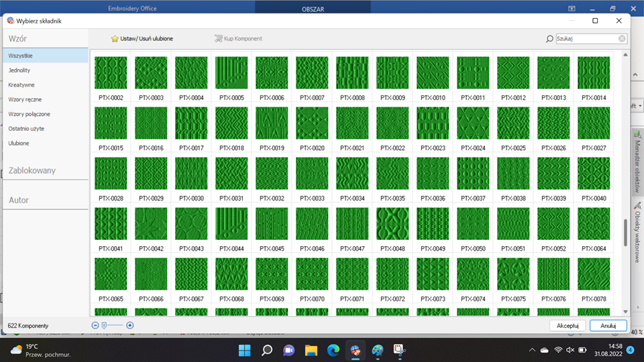The height and width of the screenshot is (362, 644).
Task: Open File Explorer from the taskbar
Action: point(311,350)
